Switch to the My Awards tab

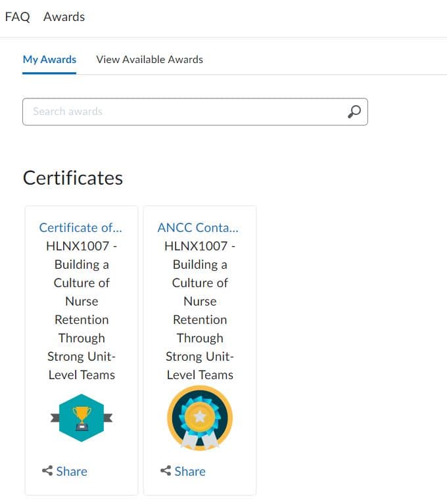[49, 59]
